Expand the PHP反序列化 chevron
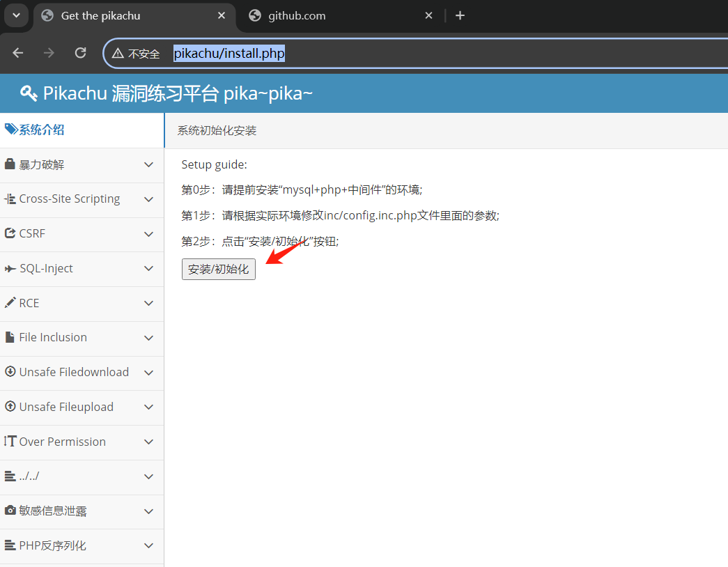Screen dimensions: 728x567 click(148, 545)
